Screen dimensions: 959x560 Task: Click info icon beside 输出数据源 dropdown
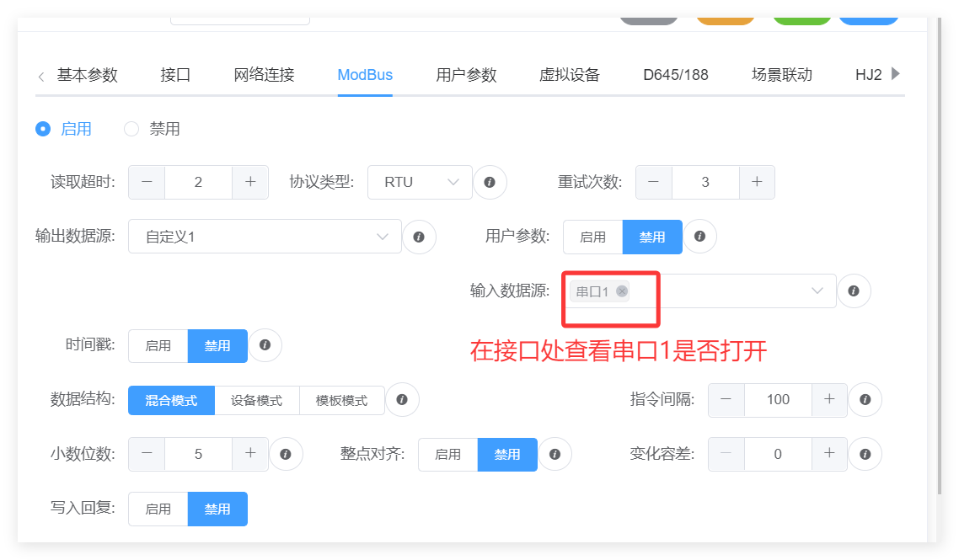[420, 237]
